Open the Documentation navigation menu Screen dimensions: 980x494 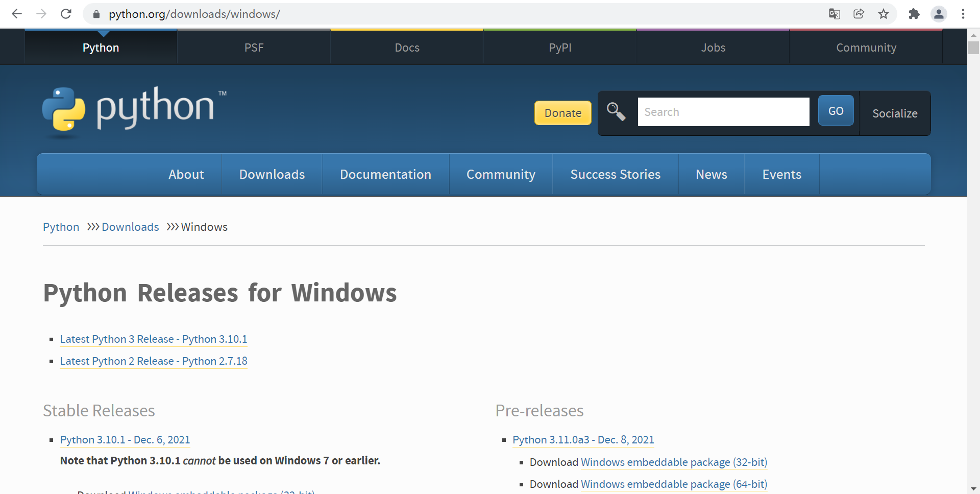[386, 174]
